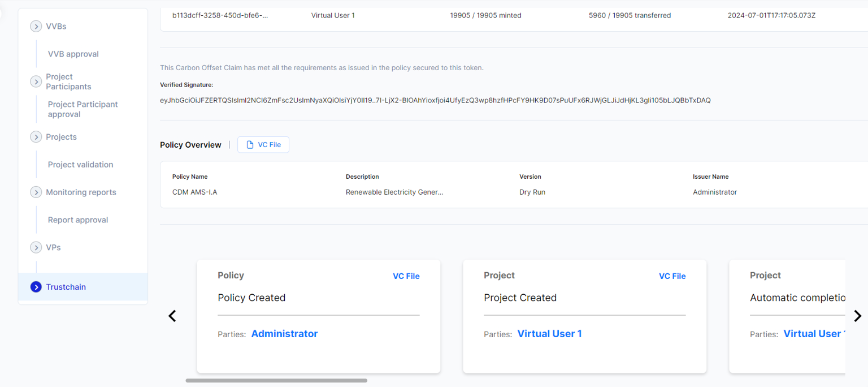868x387 pixels.
Task: Select Project validation in sidebar
Action: [x=80, y=165]
